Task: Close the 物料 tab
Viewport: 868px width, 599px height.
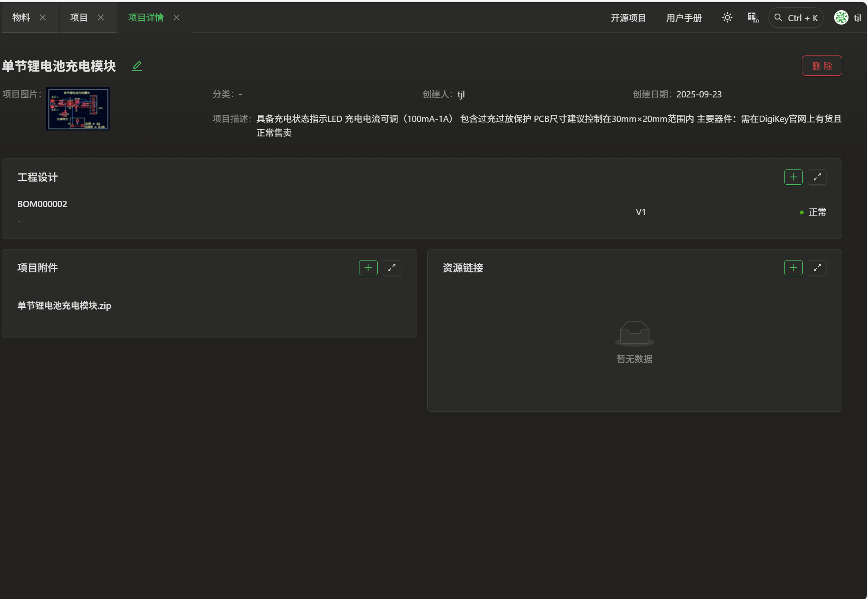Action: [x=43, y=17]
